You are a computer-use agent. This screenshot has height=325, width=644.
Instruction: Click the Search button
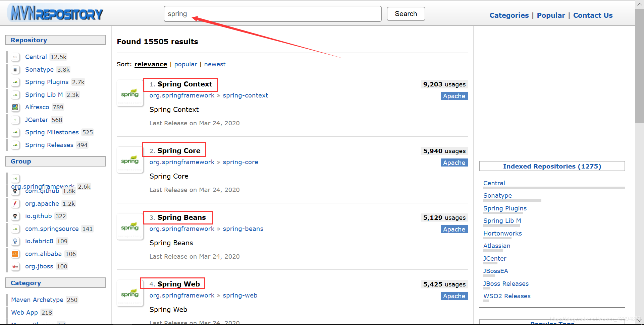pyautogui.click(x=406, y=14)
